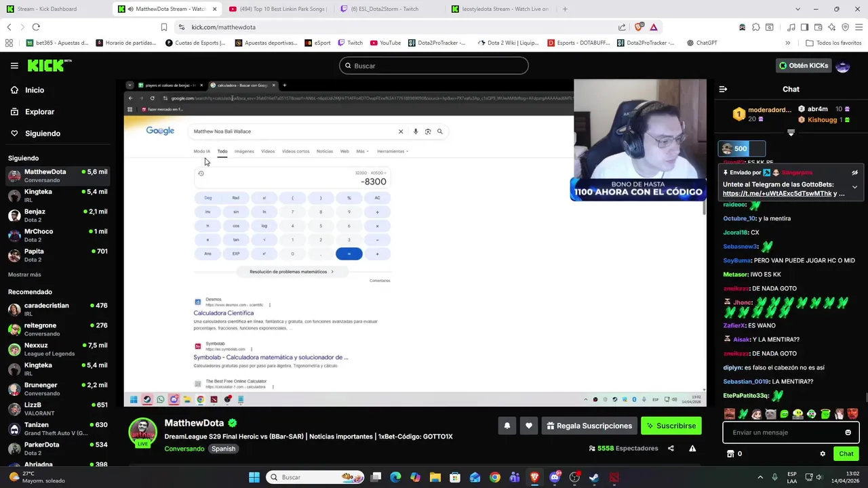Screen dimensions: 868x488
Task: Open Todos los favoritos folder
Action: (x=833, y=43)
